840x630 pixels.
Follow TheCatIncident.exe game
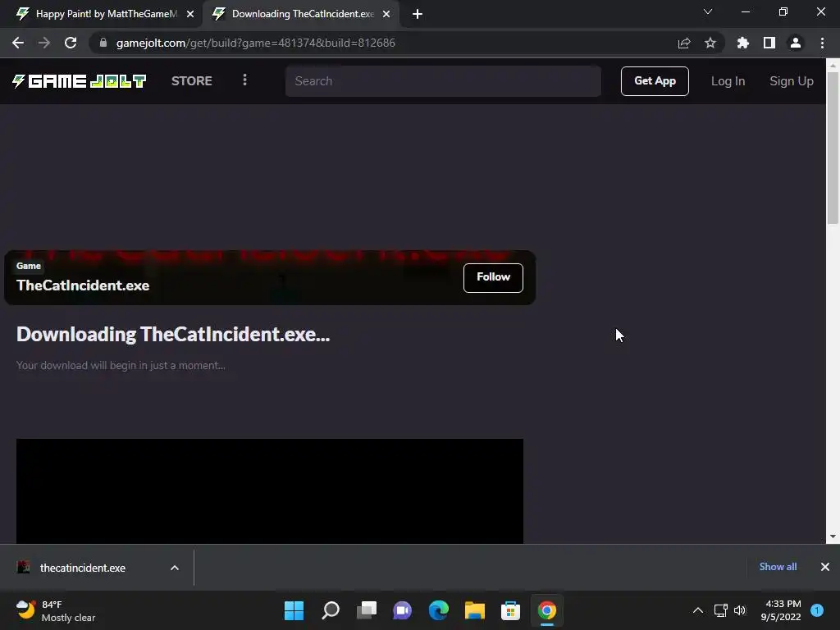493,277
